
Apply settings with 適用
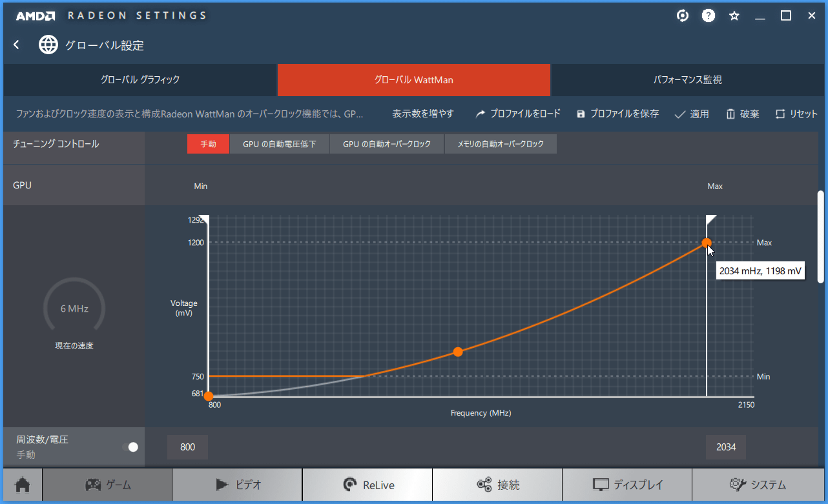tap(692, 114)
